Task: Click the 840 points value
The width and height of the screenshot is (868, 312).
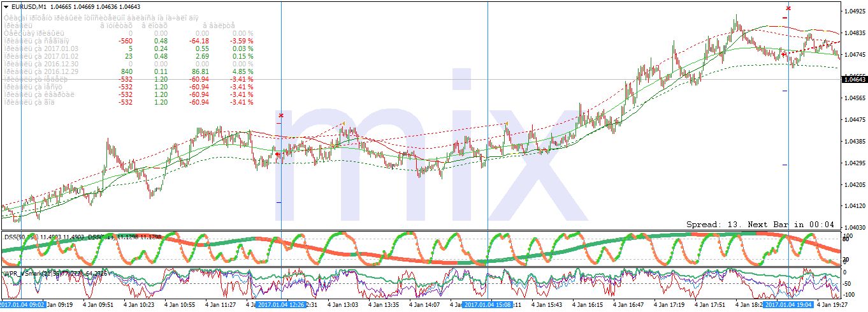Action: [x=127, y=71]
